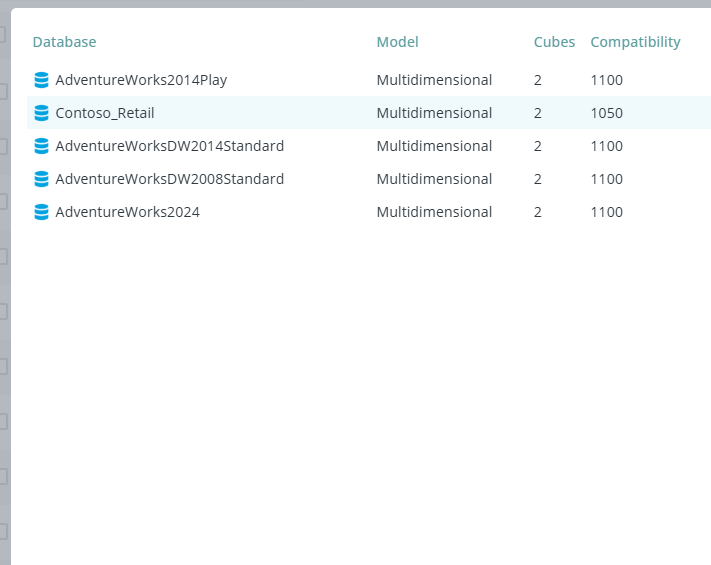Click the AdventureWorks2024 database icon

click(x=41, y=212)
